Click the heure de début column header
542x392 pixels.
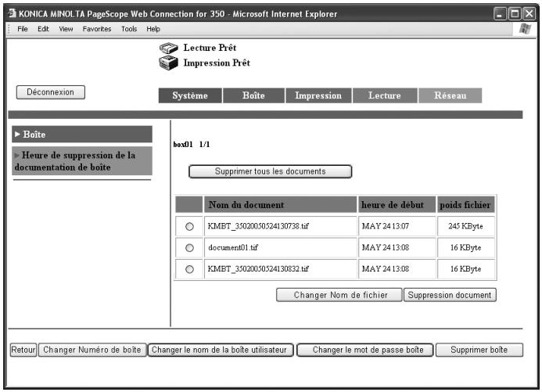pos(397,205)
